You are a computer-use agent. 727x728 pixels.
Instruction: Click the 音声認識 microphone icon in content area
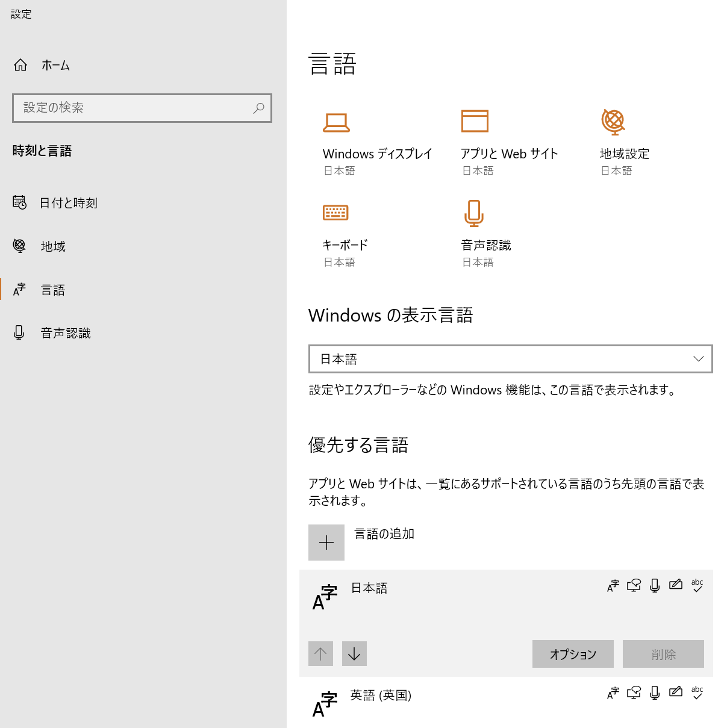[x=474, y=213]
